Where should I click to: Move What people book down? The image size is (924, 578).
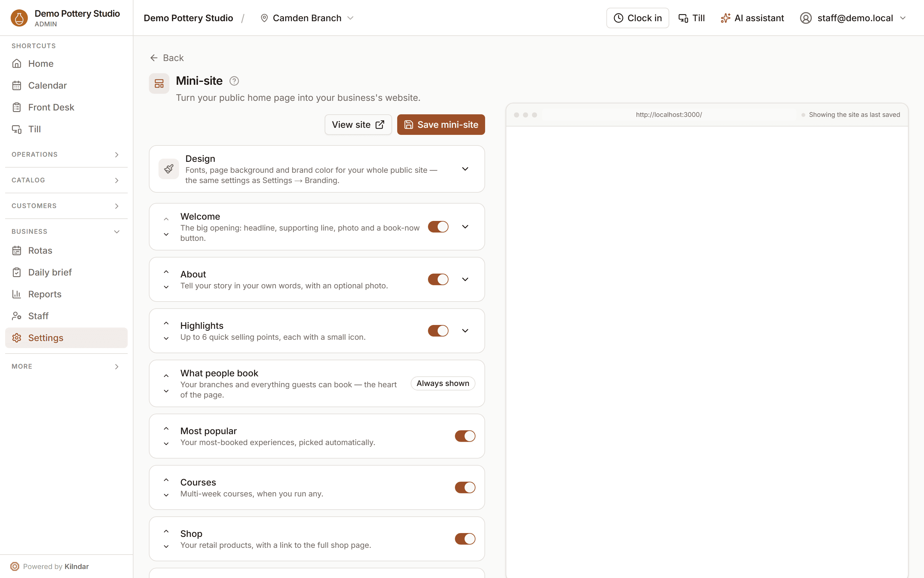pos(166,391)
